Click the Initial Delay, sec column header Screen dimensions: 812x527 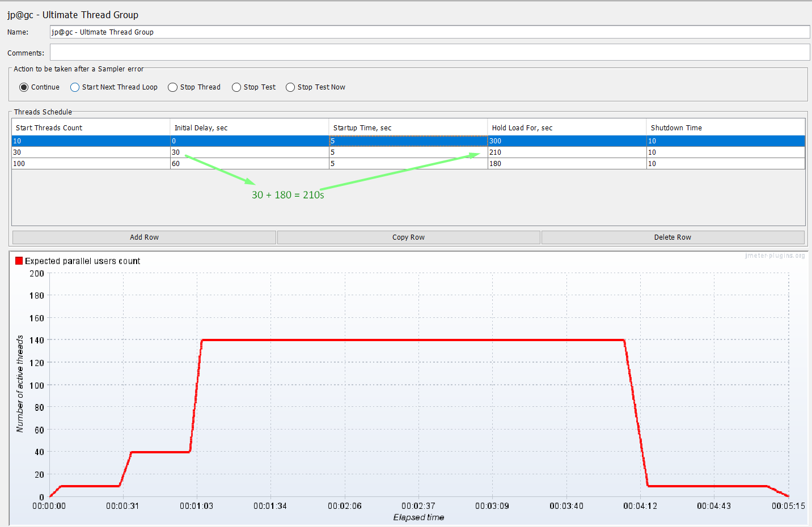[x=249, y=127]
